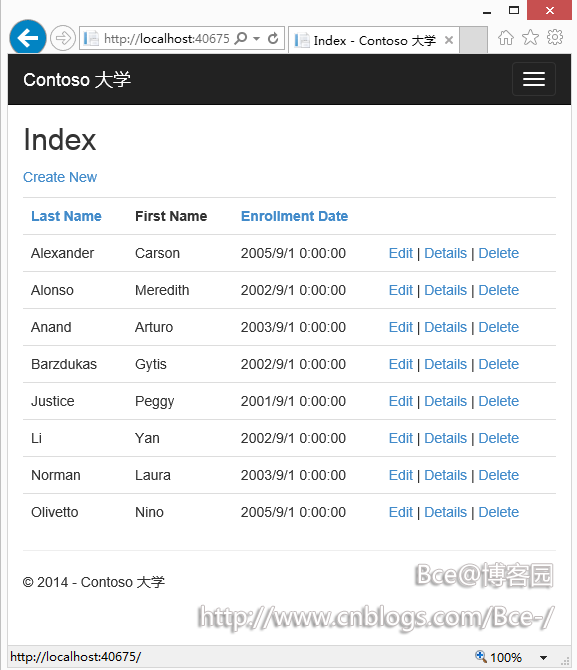Expand the zoom level dropdown arrow
This screenshot has width=577, height=670.
(x=543, y=658)
